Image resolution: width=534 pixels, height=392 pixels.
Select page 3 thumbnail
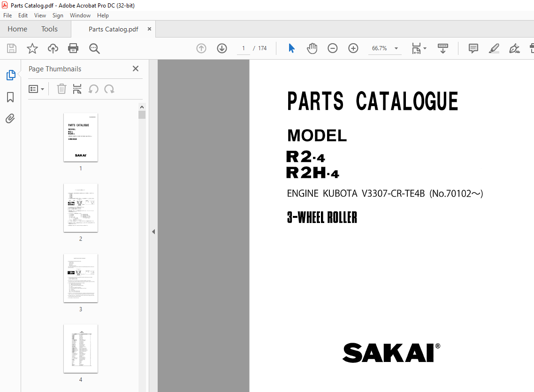click(x=81, y=278)
